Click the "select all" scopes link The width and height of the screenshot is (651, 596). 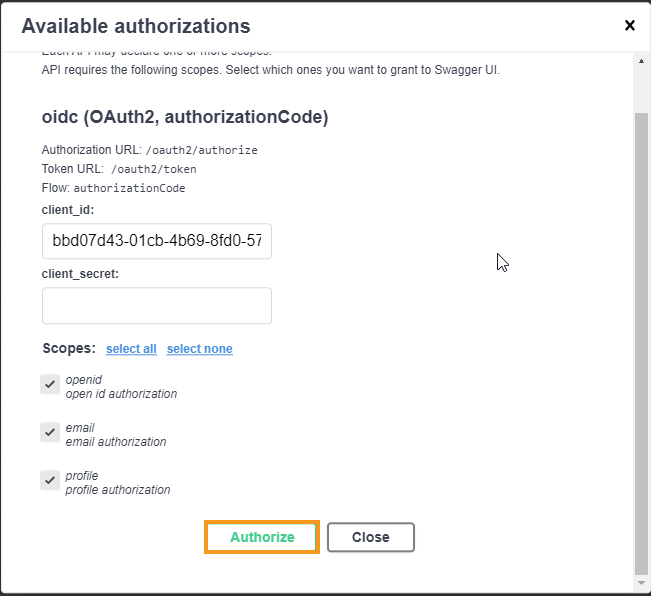coord(131,349)
